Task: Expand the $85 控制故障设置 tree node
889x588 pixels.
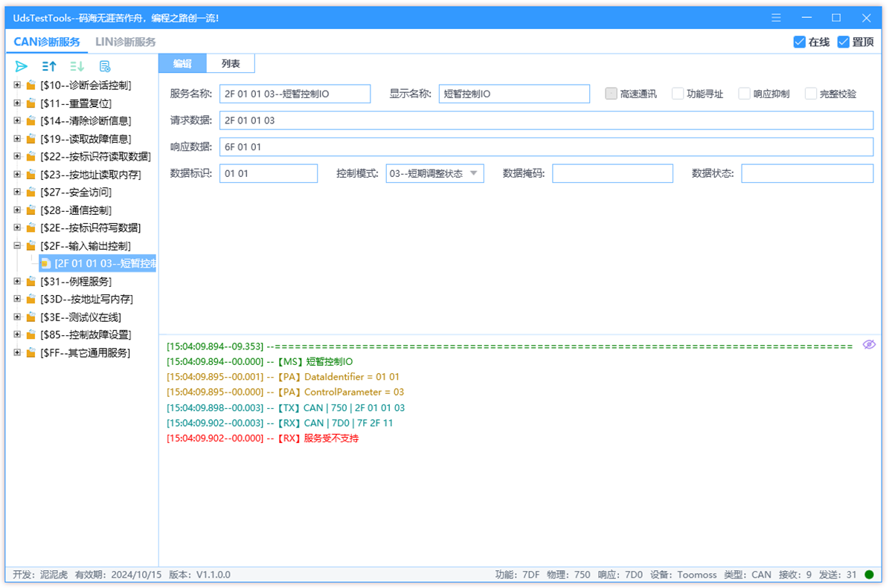Action: click(17, 335)
